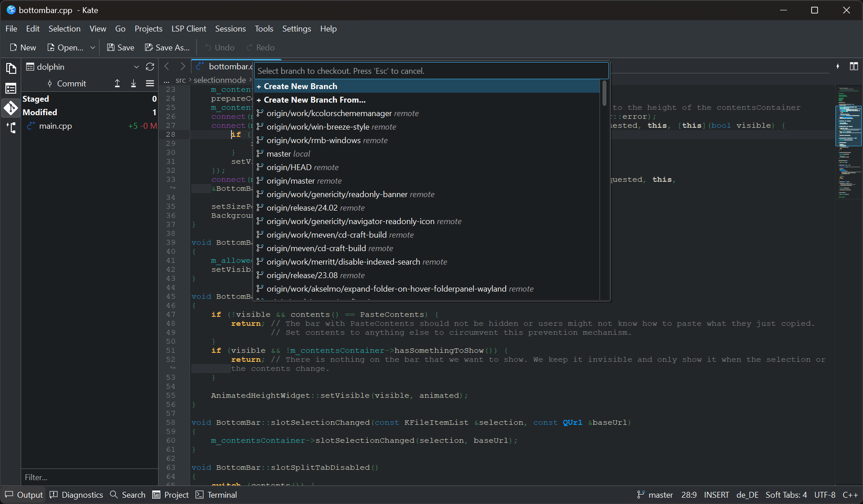Toggle the Output panel in status bar
The height and width of the screenshot is (504, 863).
(x=24, y=495)
